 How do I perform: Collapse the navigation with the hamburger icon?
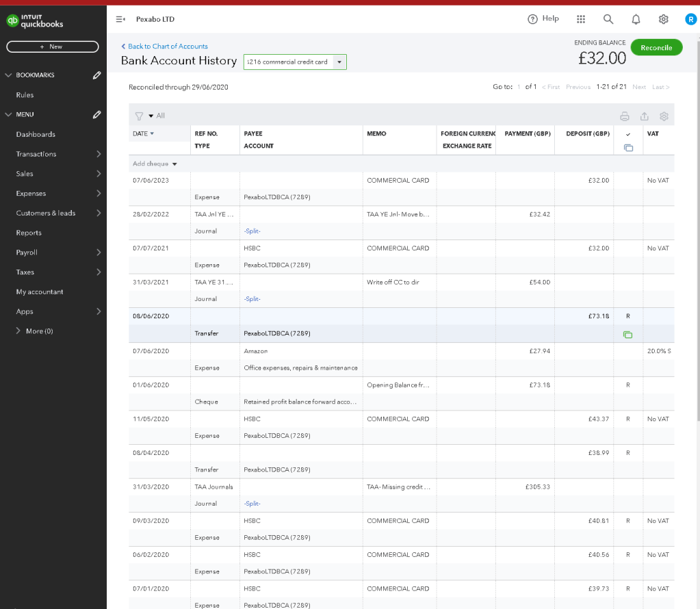point(120,19)
